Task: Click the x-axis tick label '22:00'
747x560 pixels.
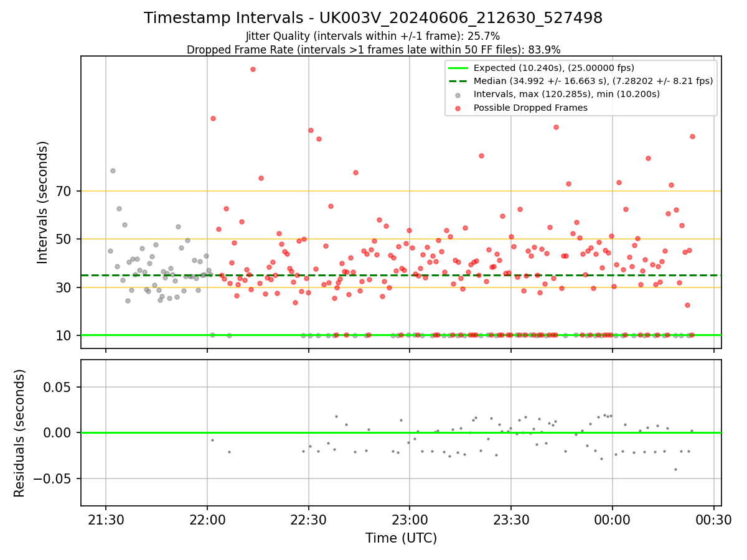Action: click(x=207, y=520)
